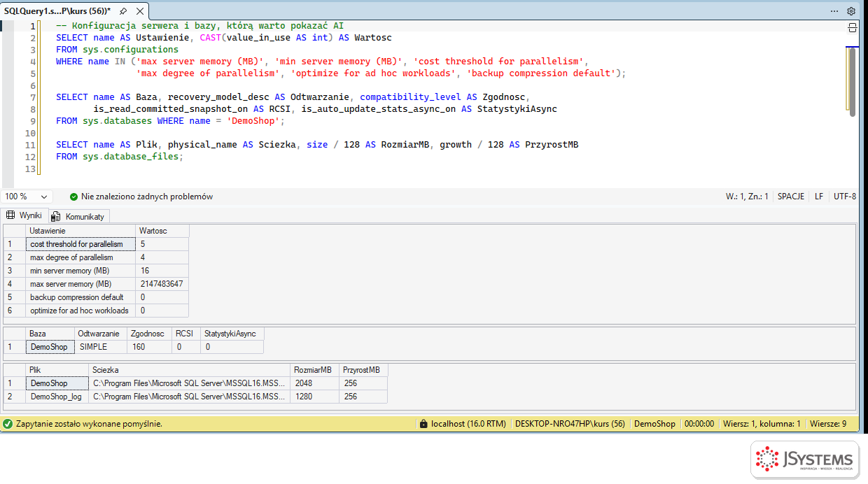Click the StatystykiAsync column header
This screenshot has width=868, height=484.
click(x=232, y=334)
